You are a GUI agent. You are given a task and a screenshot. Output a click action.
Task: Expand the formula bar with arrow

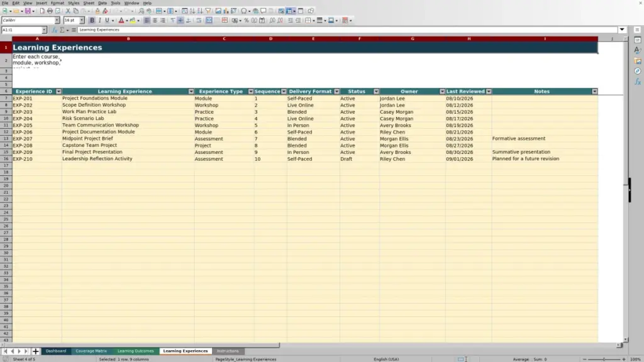pyautogui.click(x=622, y=30)
